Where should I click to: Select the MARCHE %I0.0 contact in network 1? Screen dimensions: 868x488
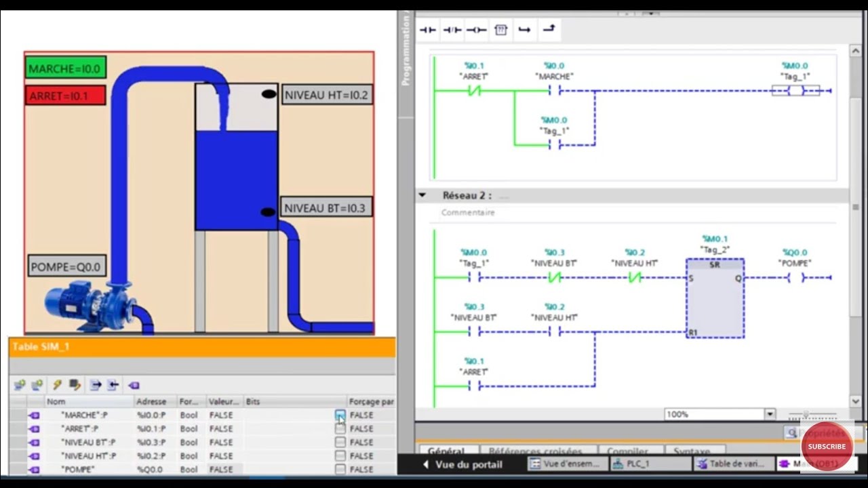coord(554,90)
